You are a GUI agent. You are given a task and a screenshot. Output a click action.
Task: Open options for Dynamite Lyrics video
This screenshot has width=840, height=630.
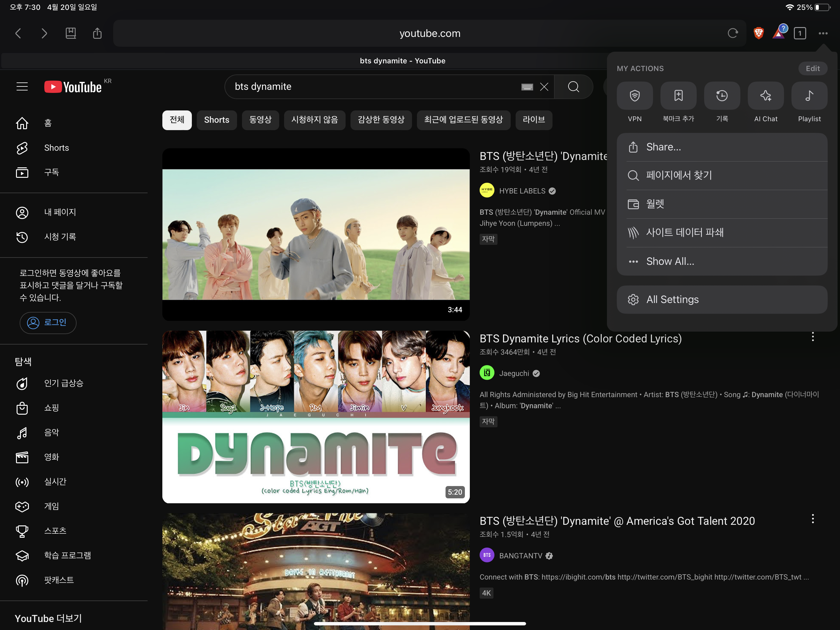click(813, 337)
